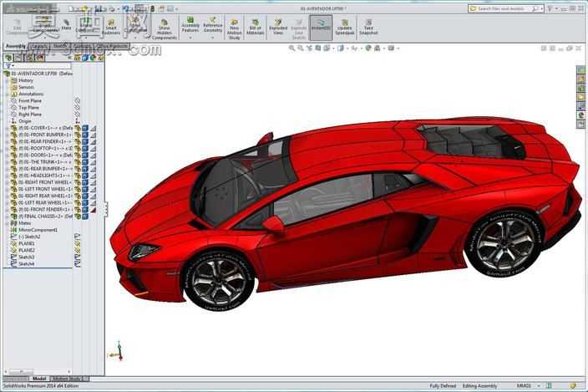588x392 pixels.
Task: Open Reference Geometry dropdown
Action: (x=212, y=38)
